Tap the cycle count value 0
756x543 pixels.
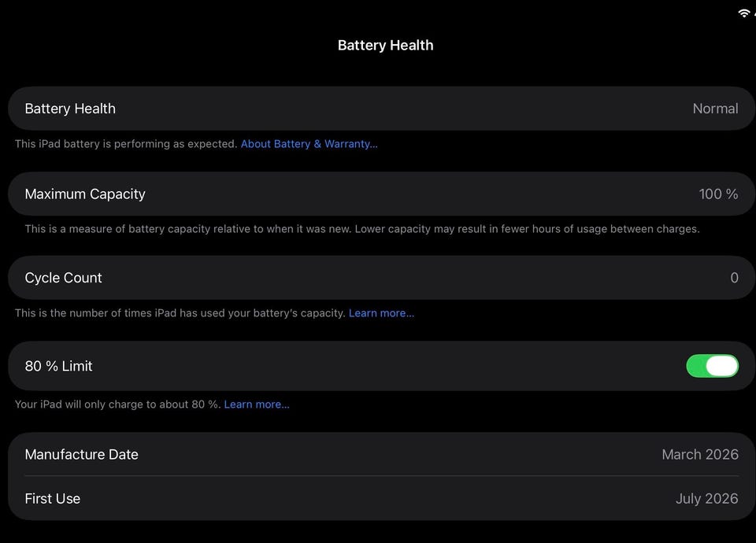pyautogui.click(x=734, y=278)
